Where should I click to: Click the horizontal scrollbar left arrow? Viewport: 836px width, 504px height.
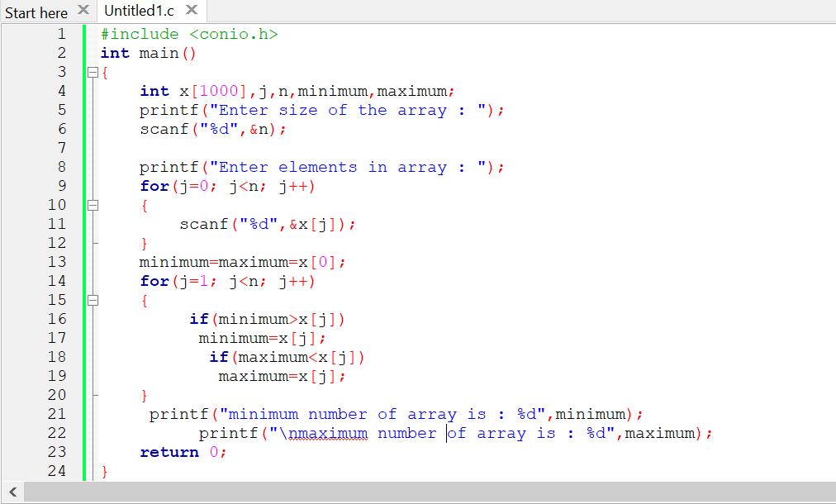coord(12,492)
